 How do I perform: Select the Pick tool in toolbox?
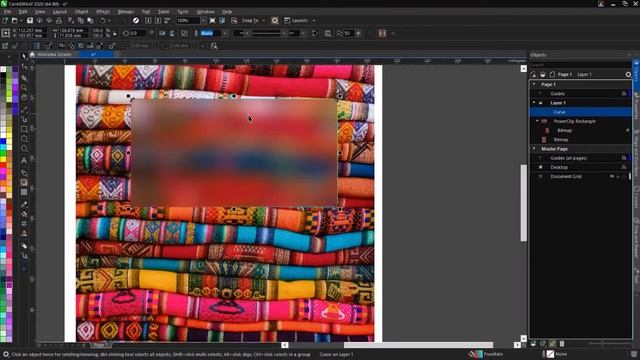click(24, 56)
